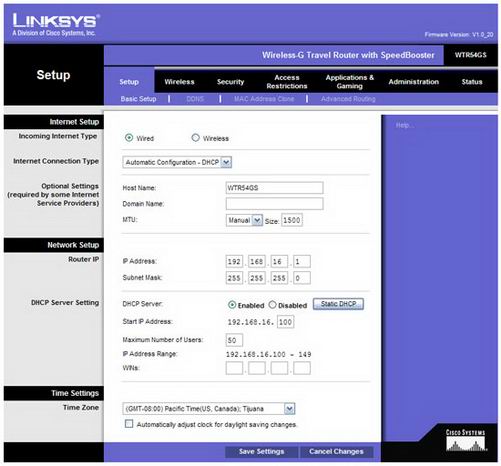Open the Administration tab
The width and height of the screenshot is (501, 466).
tap(414, 82)
